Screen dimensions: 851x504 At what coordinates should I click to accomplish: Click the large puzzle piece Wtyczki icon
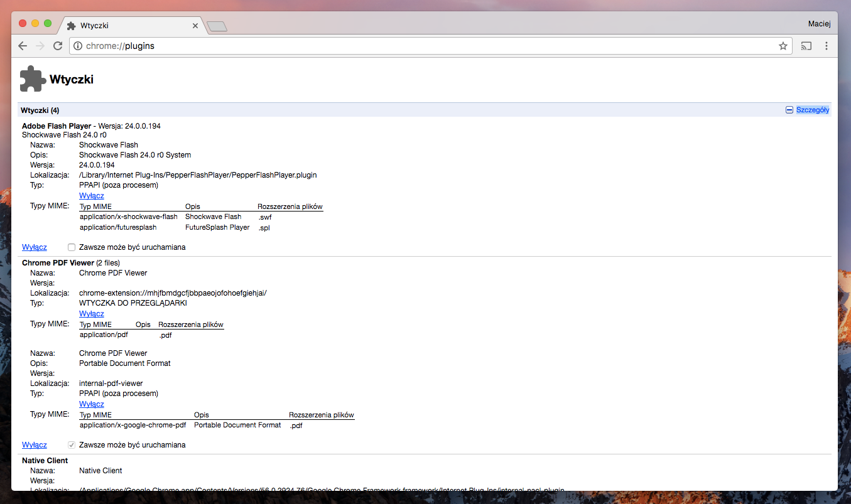pyautogui.click(x=33, y=79)
